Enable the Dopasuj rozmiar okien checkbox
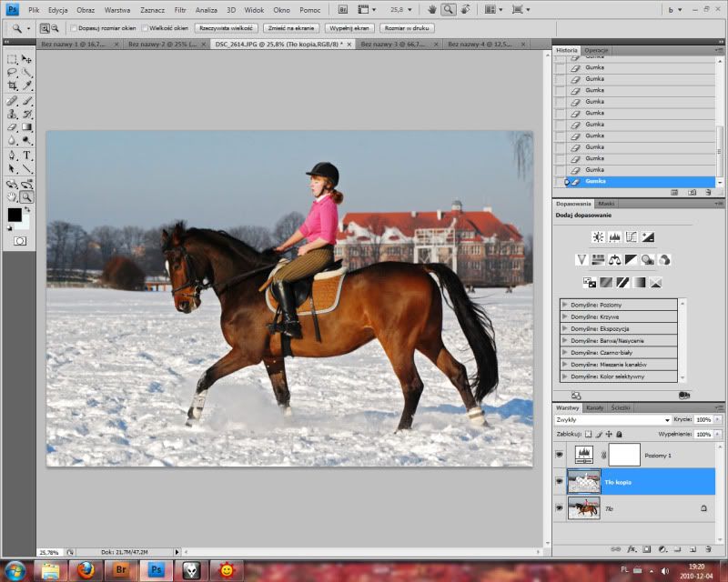728x582 pixels. pos(72,28)
